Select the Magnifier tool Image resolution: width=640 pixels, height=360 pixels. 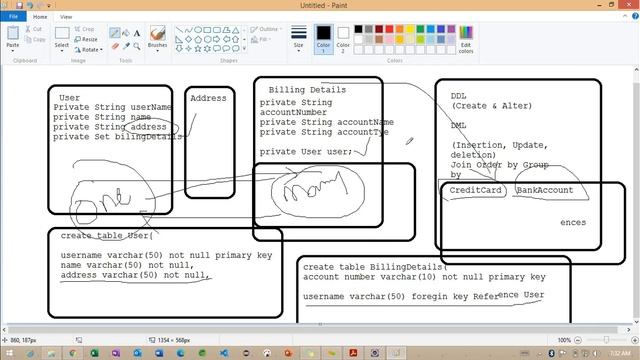[137, 46]
